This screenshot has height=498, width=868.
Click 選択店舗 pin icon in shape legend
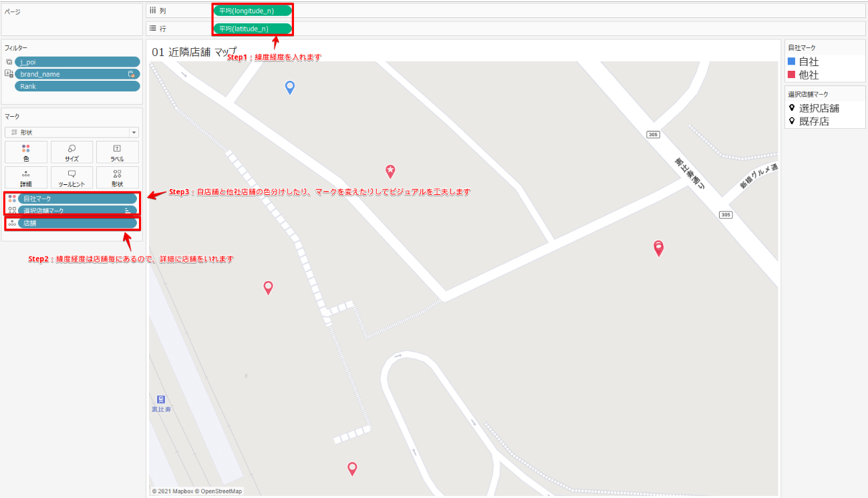coord(792,108)
